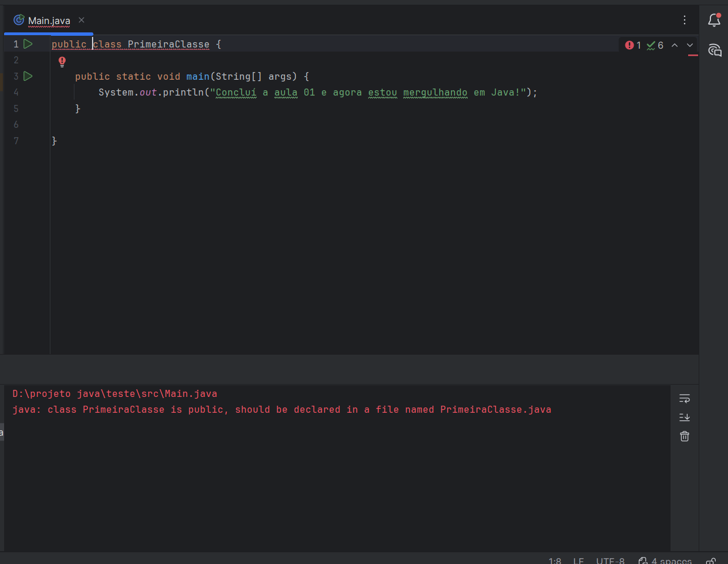Image resolution: width=728 pixels, height=564 pixels.
Task: Click the D:\projeto java\teste\src\Main.java path link
Action: click(x=115, y=394)
